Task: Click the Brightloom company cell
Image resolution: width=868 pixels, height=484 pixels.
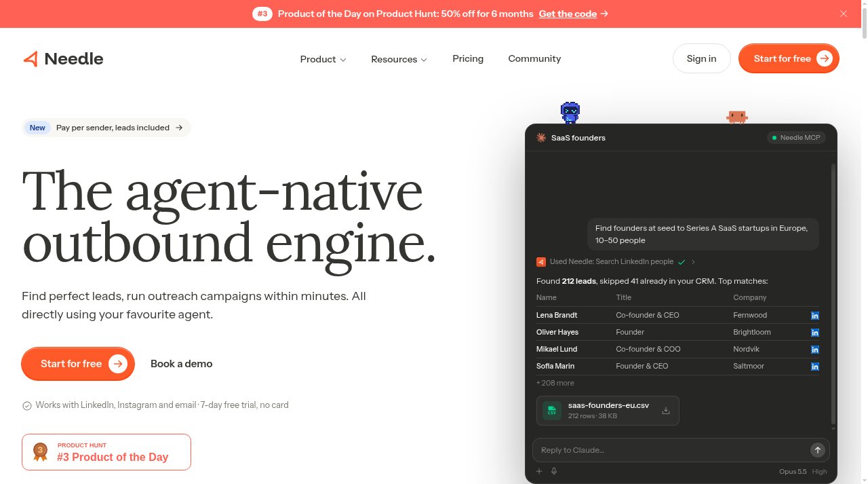Action: (752, 332)
